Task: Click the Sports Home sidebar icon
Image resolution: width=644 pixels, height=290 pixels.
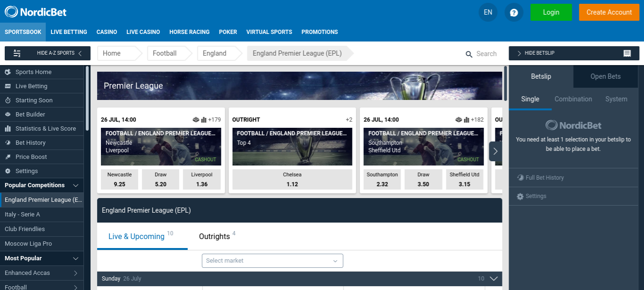Action: 8,72
